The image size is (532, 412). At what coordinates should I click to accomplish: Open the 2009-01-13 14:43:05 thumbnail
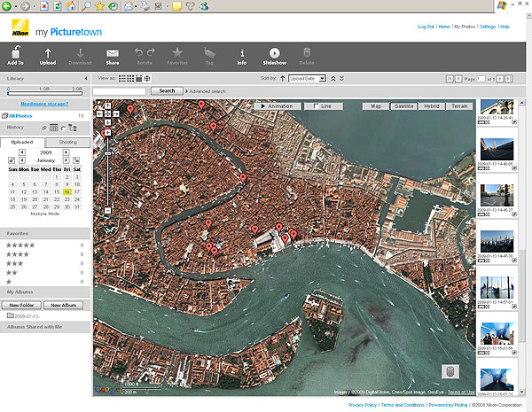(497, 149)
